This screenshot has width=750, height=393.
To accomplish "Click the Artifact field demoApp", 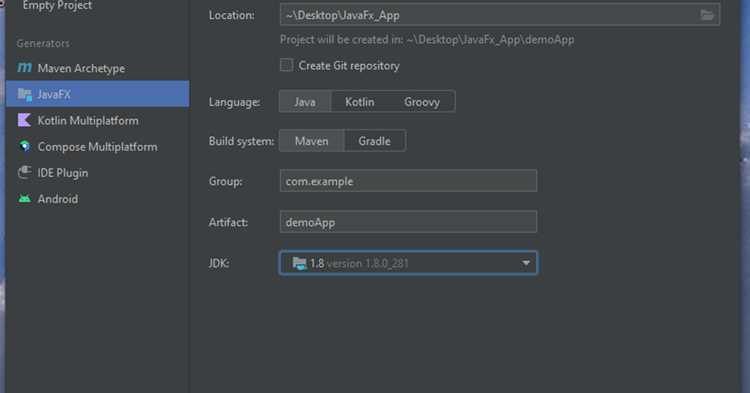I will pos(408,222).
